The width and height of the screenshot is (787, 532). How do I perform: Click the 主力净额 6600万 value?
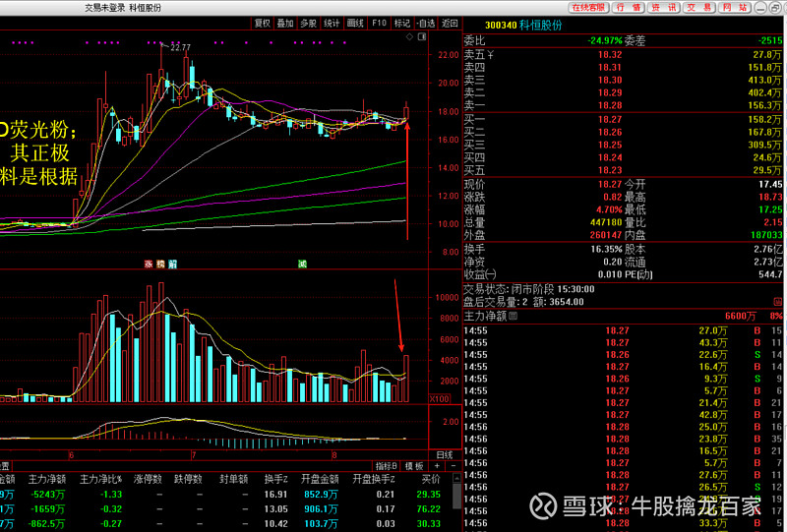(x=741, y=317)
